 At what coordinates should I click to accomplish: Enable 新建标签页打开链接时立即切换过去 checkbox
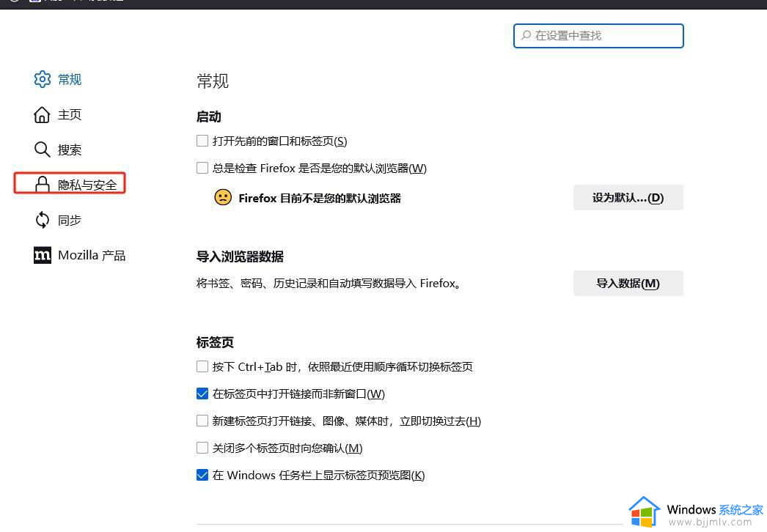click(202, 421)
